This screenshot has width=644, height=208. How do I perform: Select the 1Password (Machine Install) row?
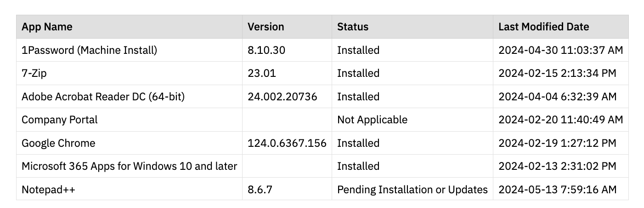(89, 50)
